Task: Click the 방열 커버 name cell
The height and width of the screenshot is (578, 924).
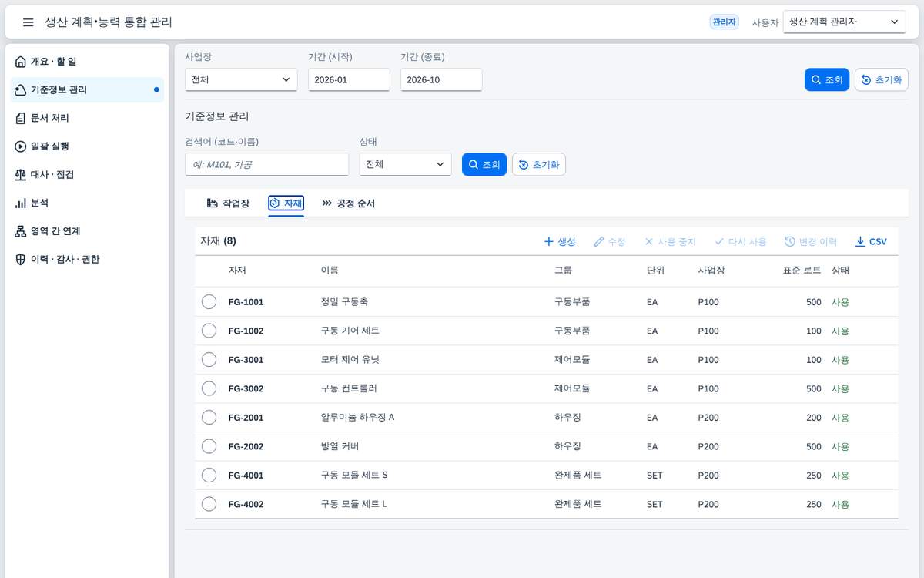Action: point(340,446)
